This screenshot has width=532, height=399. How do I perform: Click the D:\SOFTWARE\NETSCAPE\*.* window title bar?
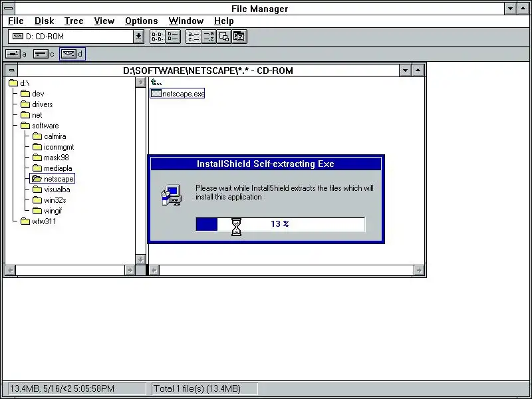coord(208,70)
